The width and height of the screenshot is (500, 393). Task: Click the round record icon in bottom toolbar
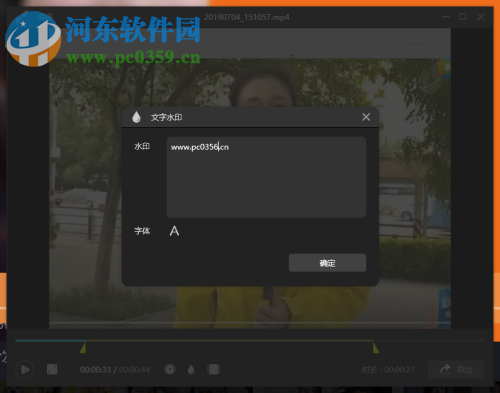[170, 369]
